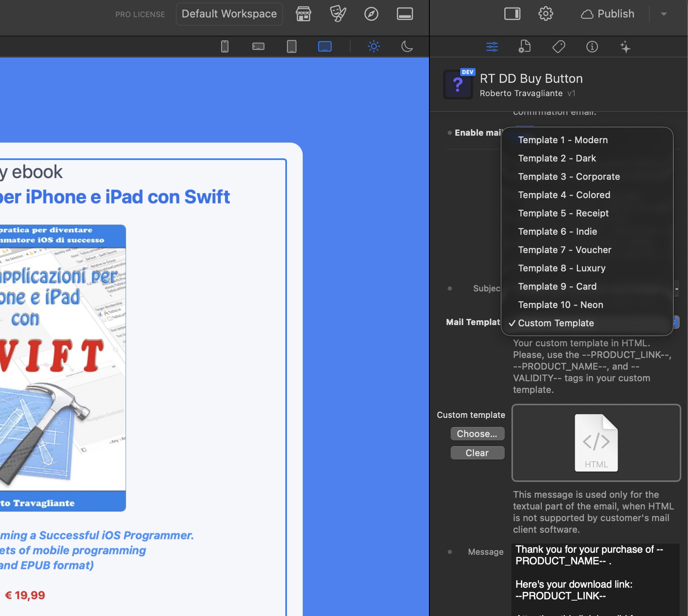The height and width of the screenshot is (616, 688).
Task: Open the compass navigator icon
Action: (x=371, y=14)
